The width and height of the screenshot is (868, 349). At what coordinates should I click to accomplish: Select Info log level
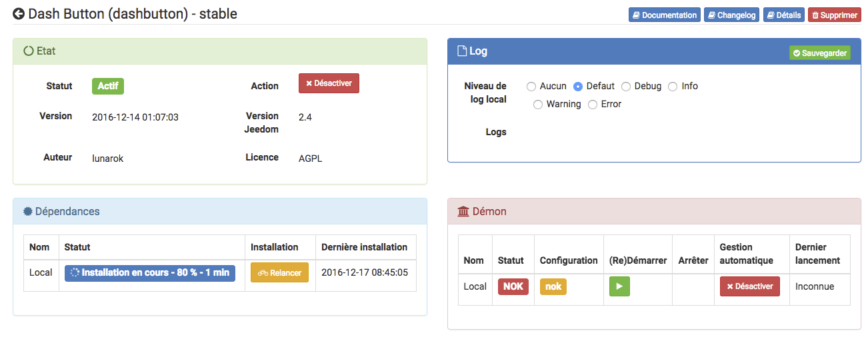(x=673, y=87)
